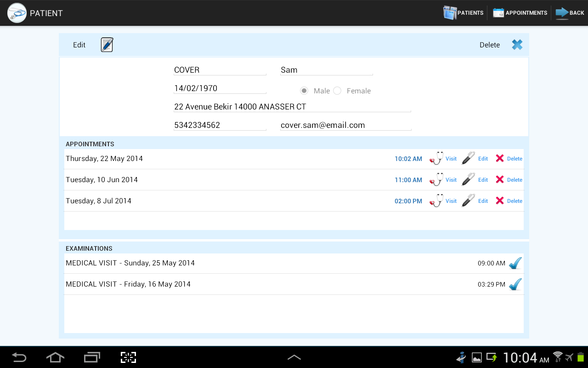Open the Patients list icon
The height and width of the screenshot is (368, 588).
click(450, 13)
